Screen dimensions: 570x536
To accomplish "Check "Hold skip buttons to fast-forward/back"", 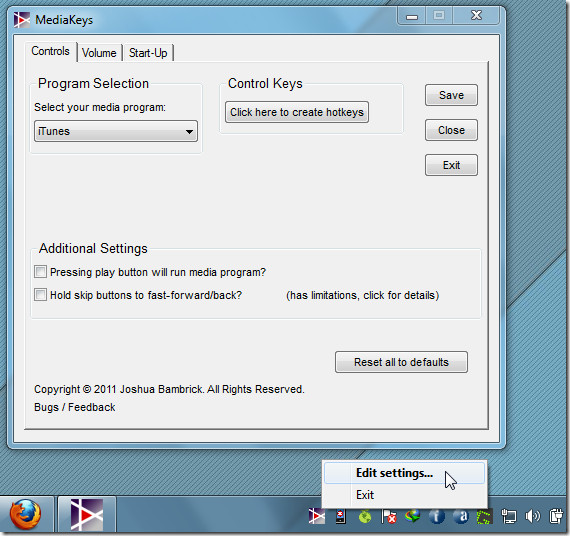I will click(x=40, y=295).
